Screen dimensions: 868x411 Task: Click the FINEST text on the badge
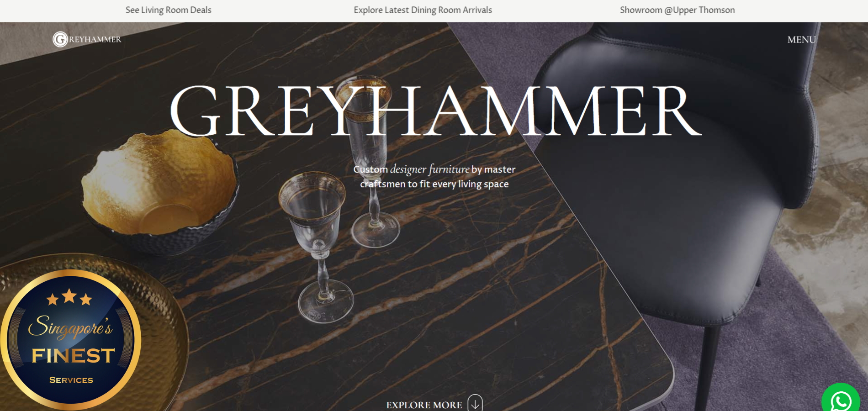73,356
